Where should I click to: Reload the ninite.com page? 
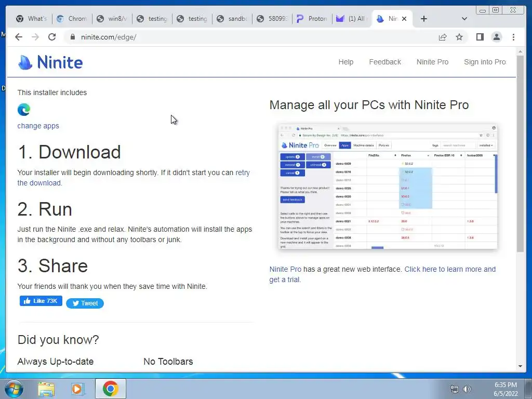click(x=52, y=37)
